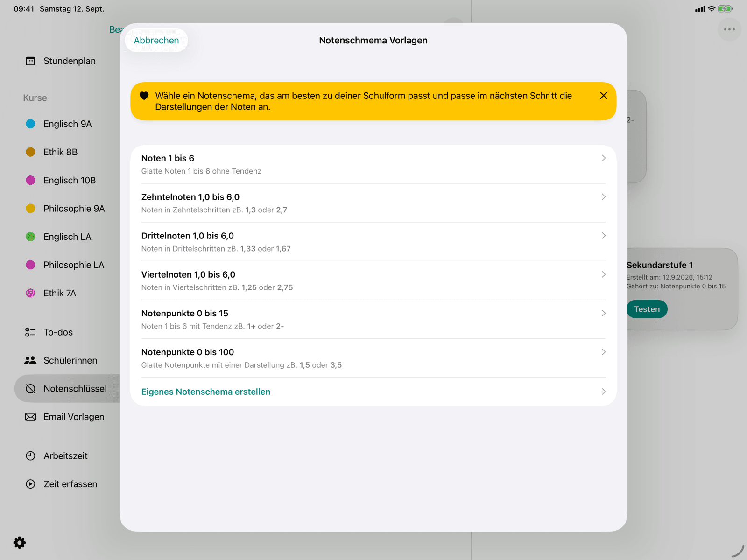
Task: Choose the Zehntelnoten 1,0 bis 6,0 title
Action: 190,197
